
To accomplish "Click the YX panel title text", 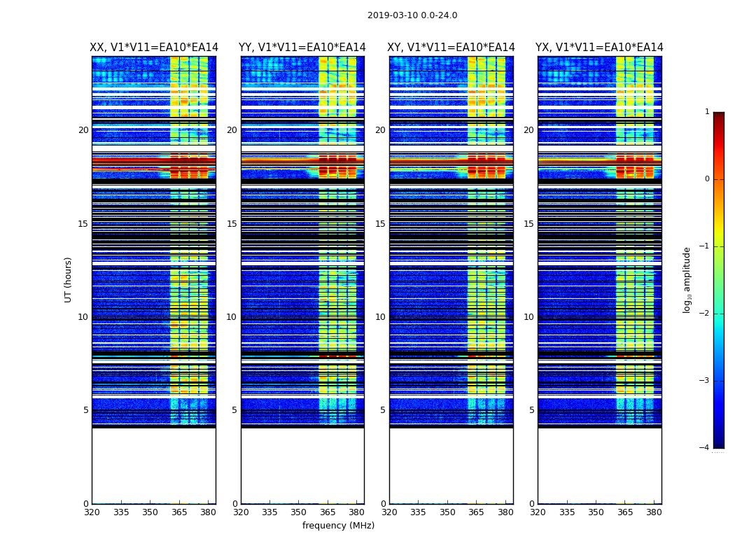I will pos(599,48).
